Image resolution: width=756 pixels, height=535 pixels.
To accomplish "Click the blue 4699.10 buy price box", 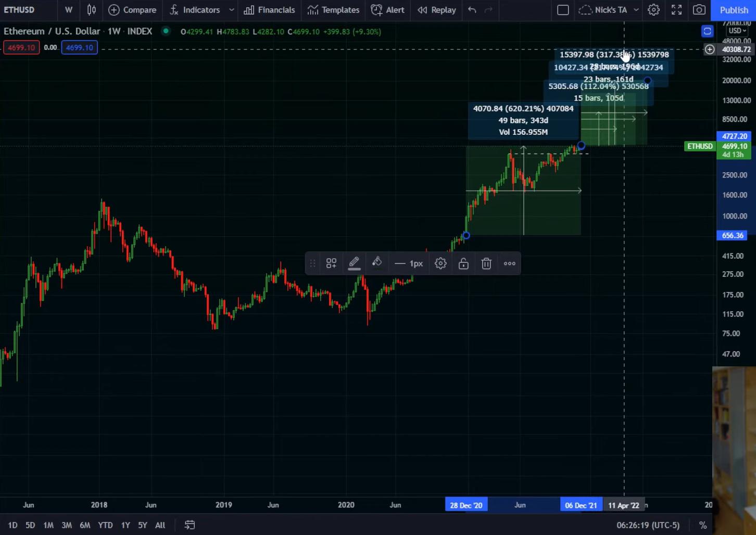I will pos(79,47).
